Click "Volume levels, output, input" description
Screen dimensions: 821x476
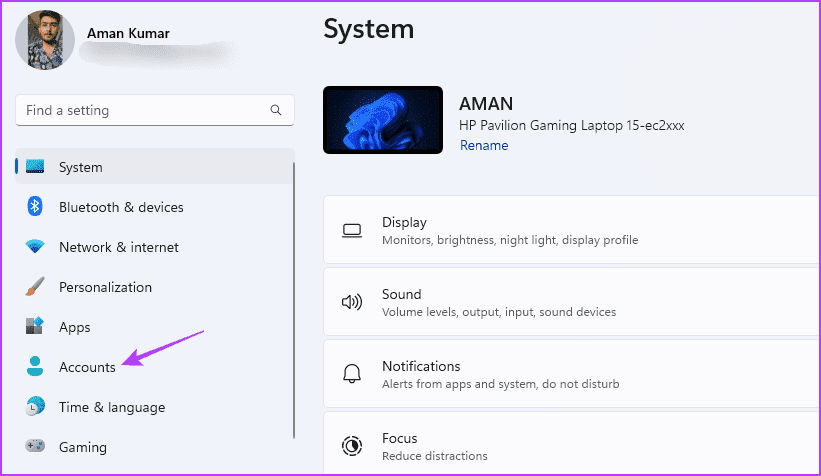pyautogui.click(x=499, y=312)
